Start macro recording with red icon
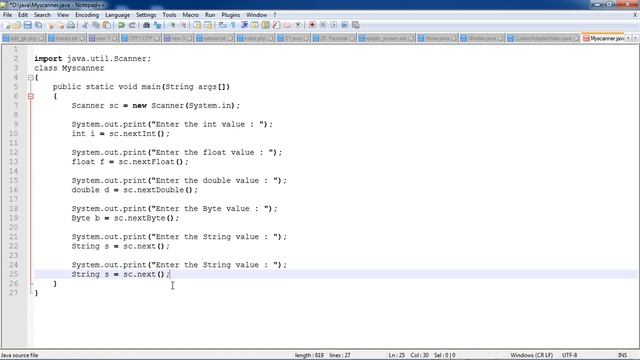This screenshot has width=640, height=360. click(x=312, y=25)
